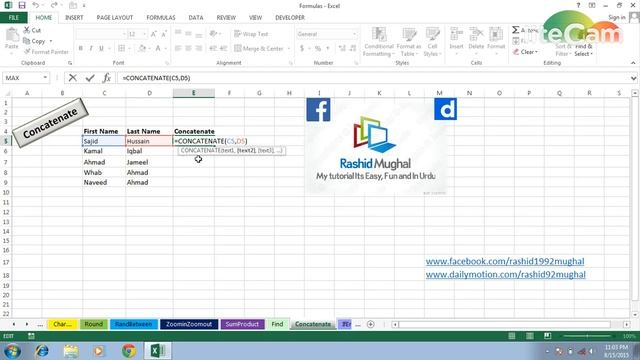The height and width of the screenshot is (360, 640).
Task: Open the Help question mark icon
Action: pyautogui.click(x=578, y=5)
